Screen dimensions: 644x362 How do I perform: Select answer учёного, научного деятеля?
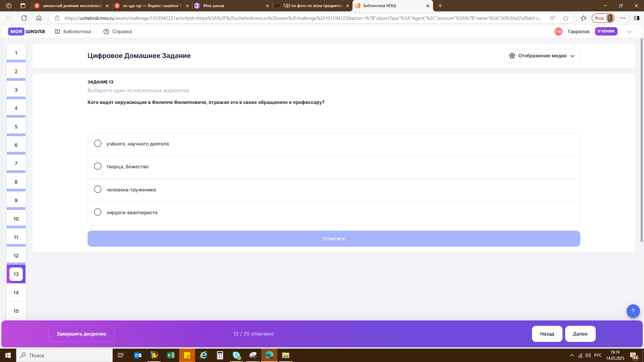click(x=334, y=144)
